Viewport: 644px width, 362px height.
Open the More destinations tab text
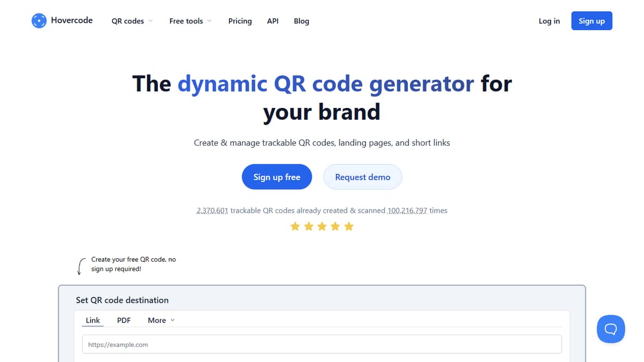pyautogui.click(x=157, y=320)
